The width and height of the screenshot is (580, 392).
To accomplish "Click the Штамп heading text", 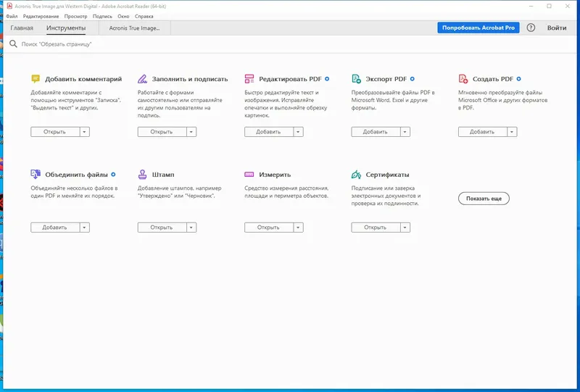I will 163,175.
